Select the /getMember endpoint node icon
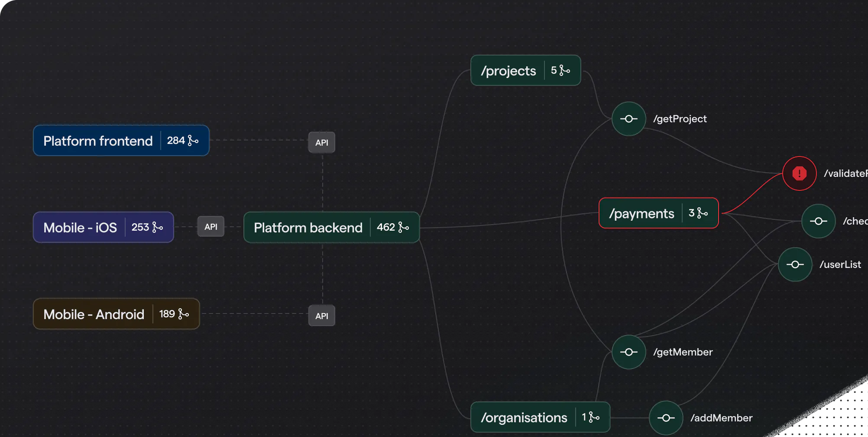 coord(628,352)
